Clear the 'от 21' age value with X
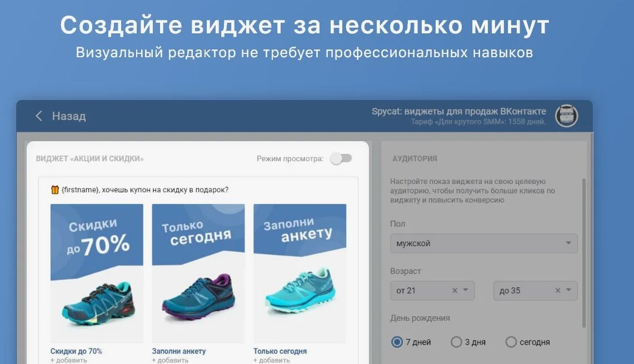Screen dimensions: 634x364 pos(455,291)
